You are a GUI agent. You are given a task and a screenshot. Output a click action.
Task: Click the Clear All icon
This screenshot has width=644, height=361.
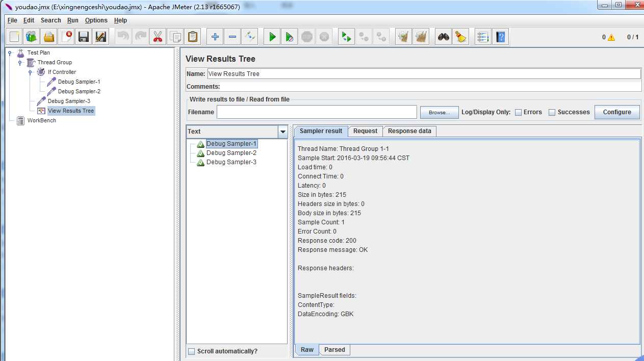(x=421, y=37)
